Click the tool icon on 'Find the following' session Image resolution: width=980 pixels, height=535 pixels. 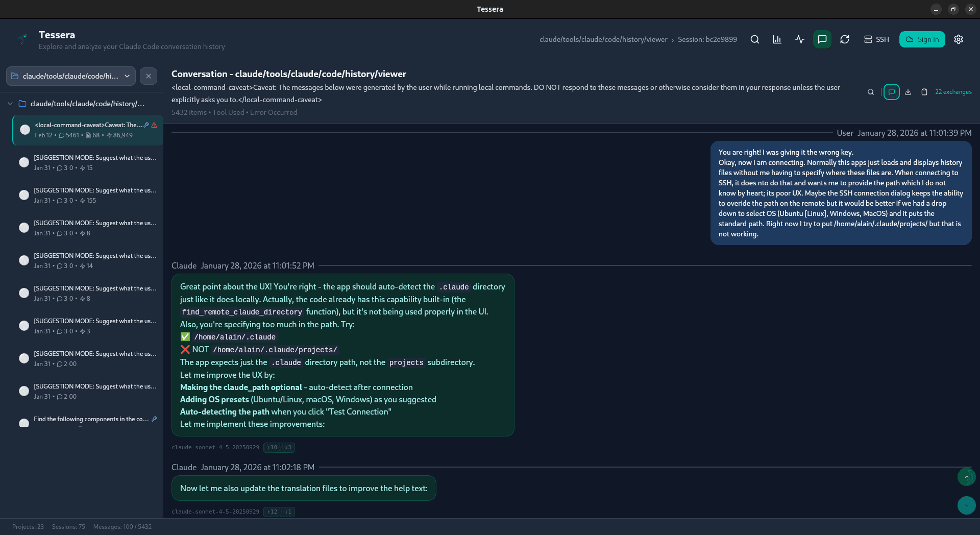tap(154, 419)
